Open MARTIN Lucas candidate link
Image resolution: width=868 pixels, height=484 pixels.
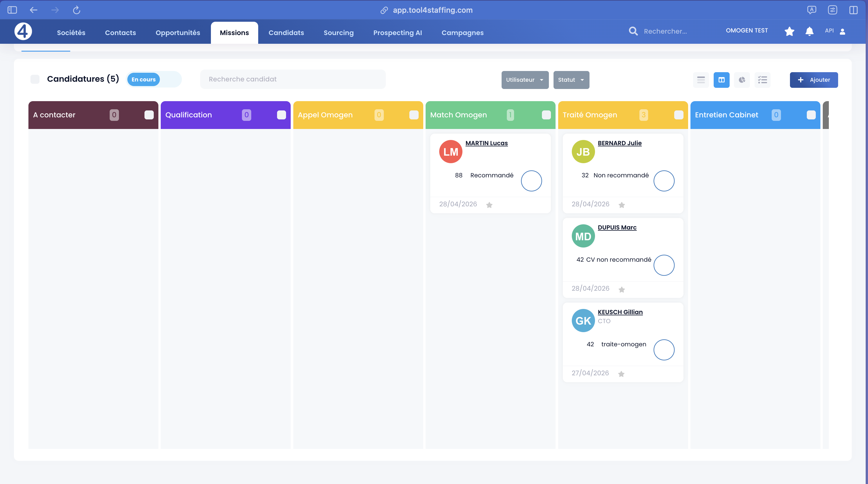click(486, 143)
